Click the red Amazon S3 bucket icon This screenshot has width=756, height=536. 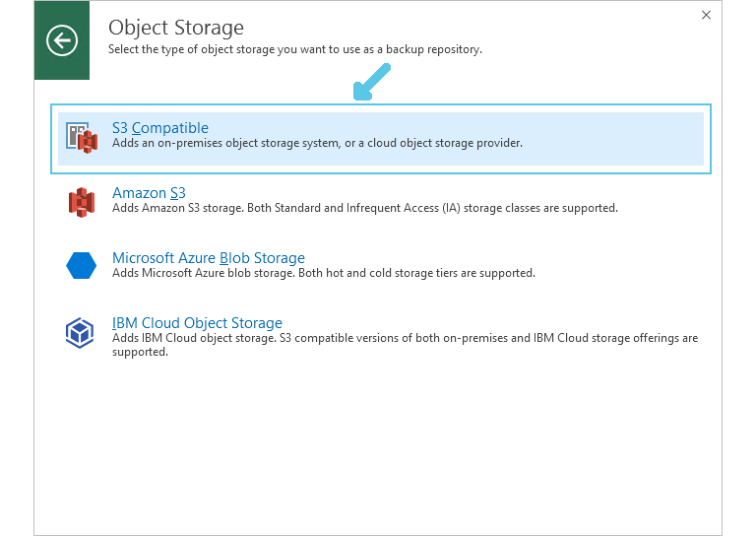pos(82,202)
